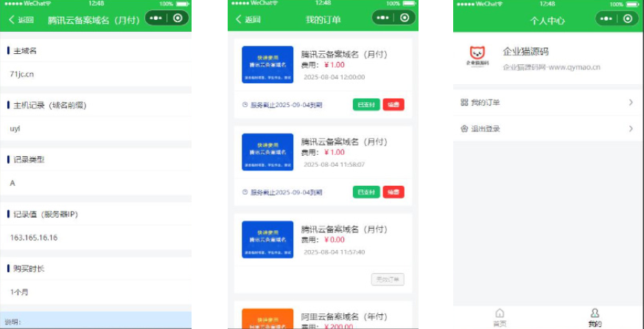Viewport: 644px width, 329px height.
Task: Open the blue thumbnail of the 11:58:07 order
Action: point(267,152)
